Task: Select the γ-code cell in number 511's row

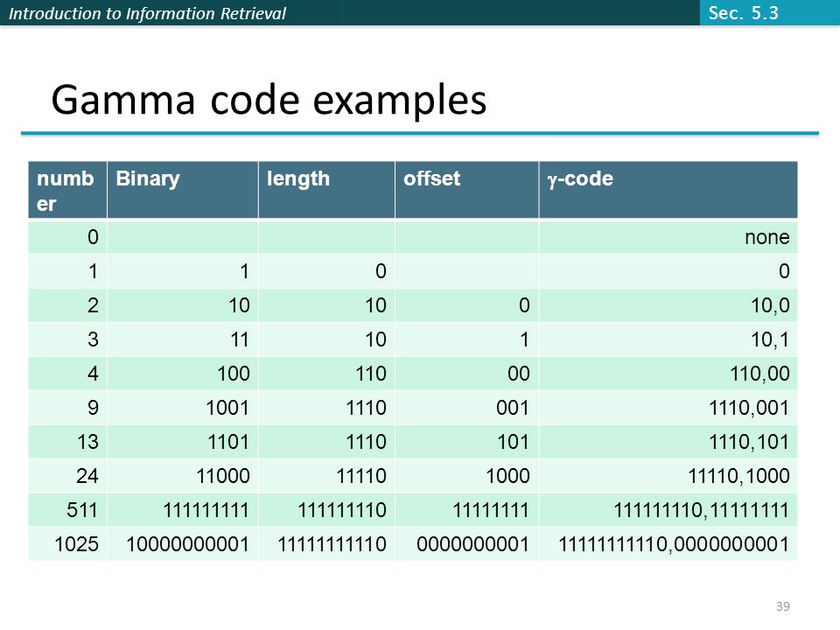Action: click(x=668, y=510)
